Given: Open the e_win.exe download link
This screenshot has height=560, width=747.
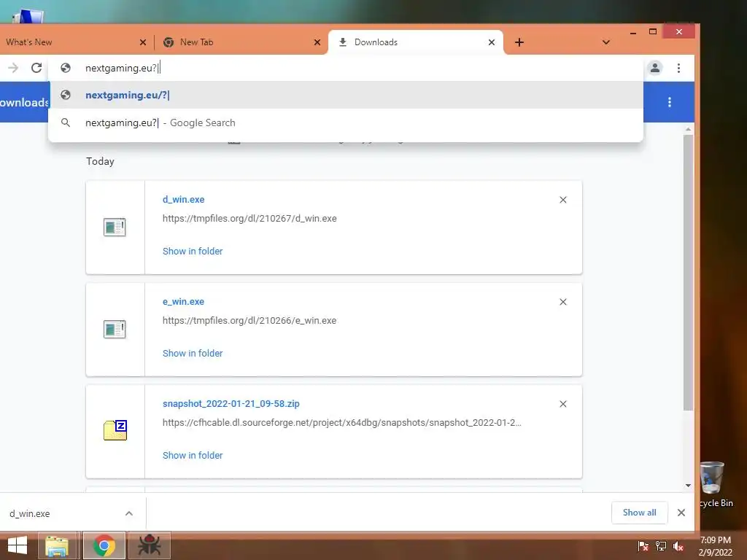Looking at the screenshot, I should [x=183, y=301].
